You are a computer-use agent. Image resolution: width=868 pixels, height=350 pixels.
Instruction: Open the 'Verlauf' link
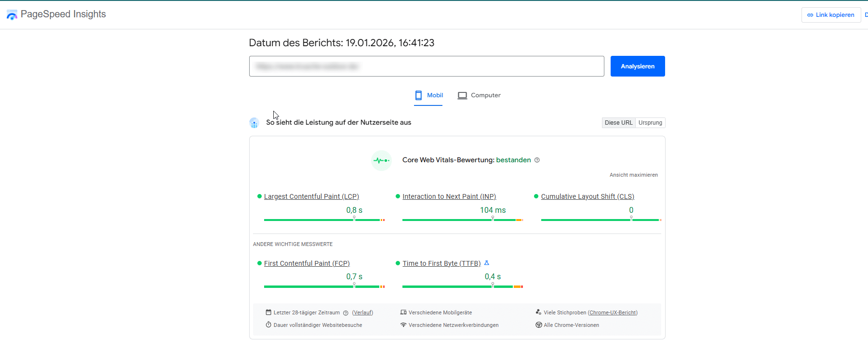pos(362,312)
